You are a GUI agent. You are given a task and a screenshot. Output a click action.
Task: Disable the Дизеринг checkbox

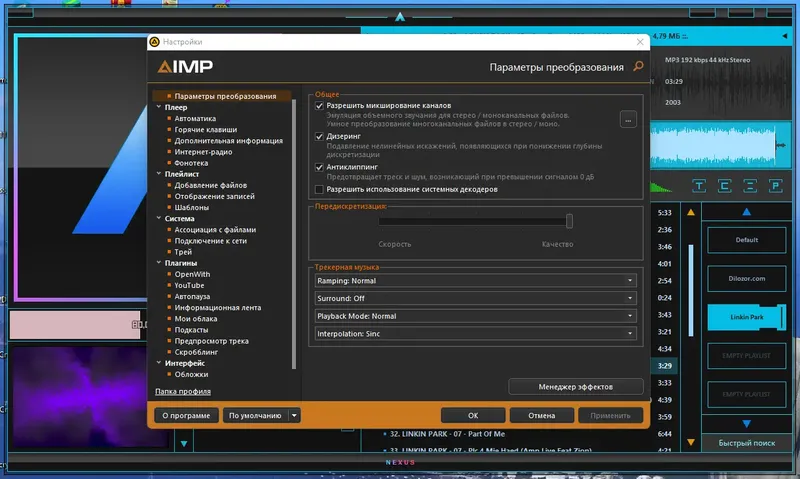[x=319, y=136]
